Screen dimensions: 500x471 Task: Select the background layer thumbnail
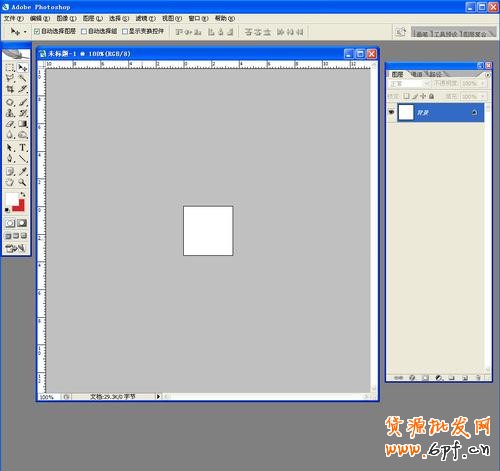(406, 112)
